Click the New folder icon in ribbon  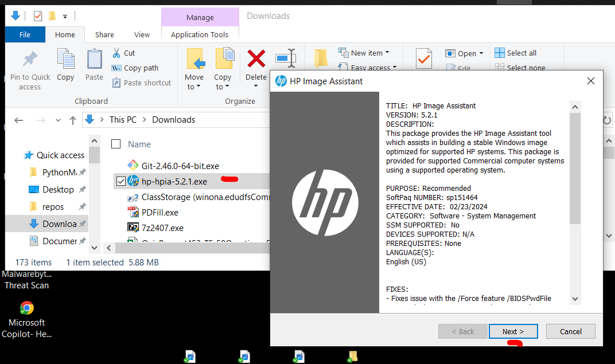[x=321, y=59]
